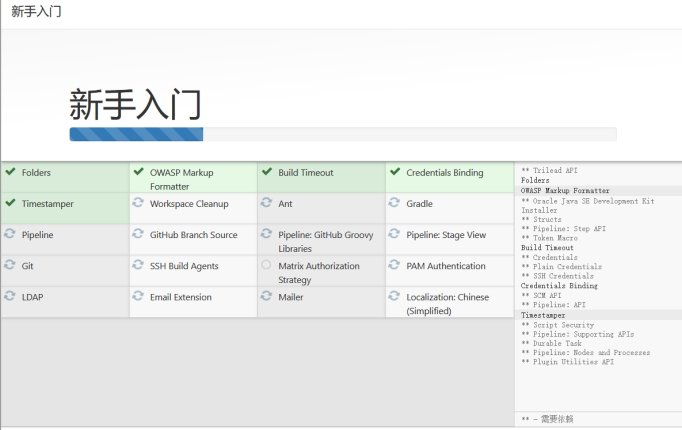Click the refresh icon beside Ant

tap(266, 203)
